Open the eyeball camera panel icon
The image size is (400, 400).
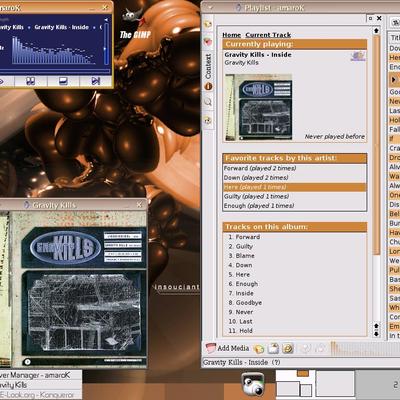(x=253, y=385)
